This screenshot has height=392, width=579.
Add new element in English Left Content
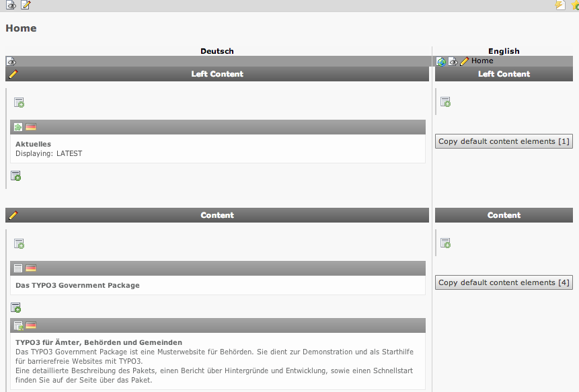[x=445, y=102]
